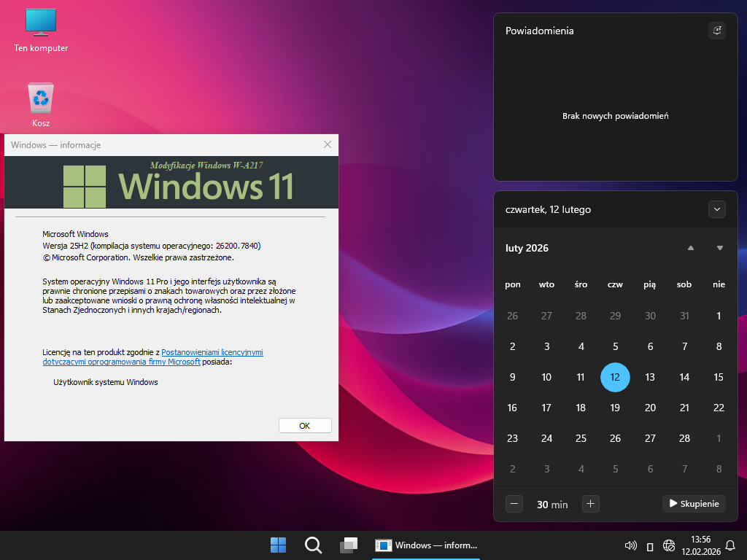Toggle Do Not Disturb in notifications panel
747x560 pixels.
(716, 31)
